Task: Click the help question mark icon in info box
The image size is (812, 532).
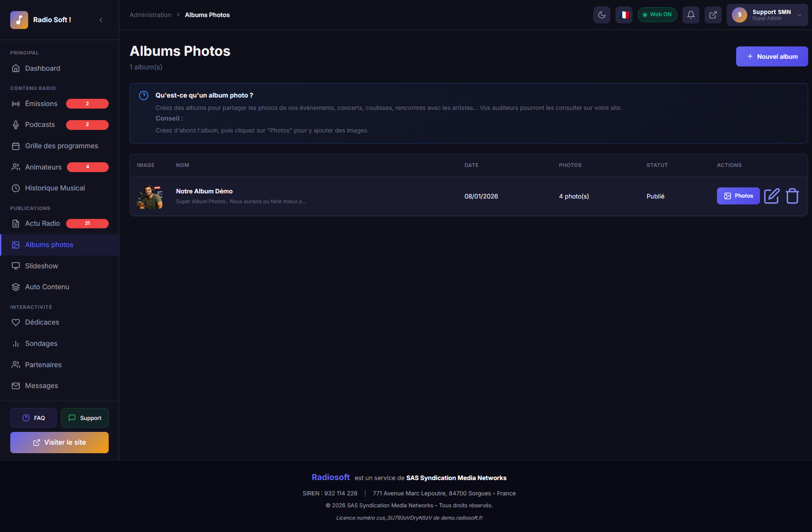Action: [x=144, y=95]
